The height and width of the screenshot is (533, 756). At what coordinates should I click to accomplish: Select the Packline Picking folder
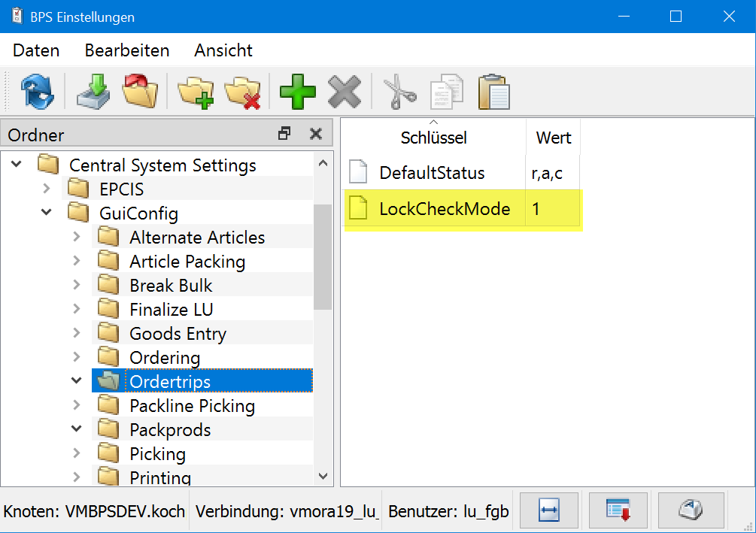point(192,406)
